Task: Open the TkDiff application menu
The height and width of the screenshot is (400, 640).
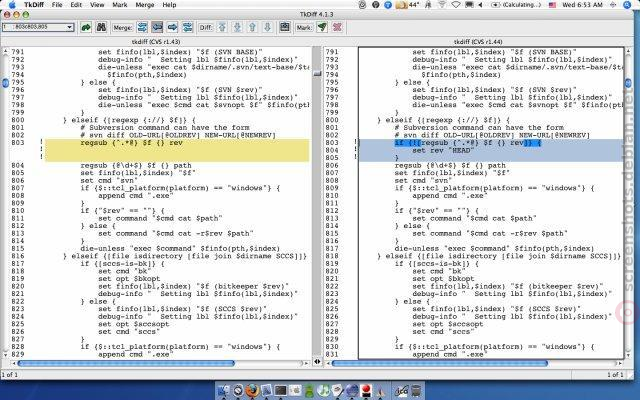Action: coord(33,5)
